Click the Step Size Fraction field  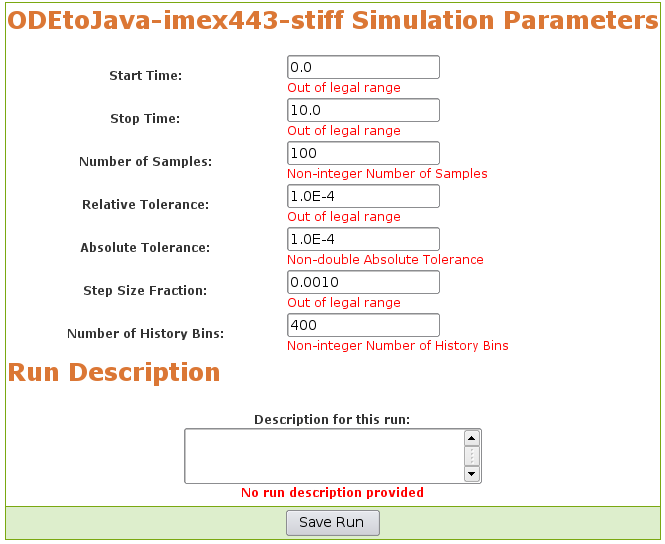(x=363, y=282)
